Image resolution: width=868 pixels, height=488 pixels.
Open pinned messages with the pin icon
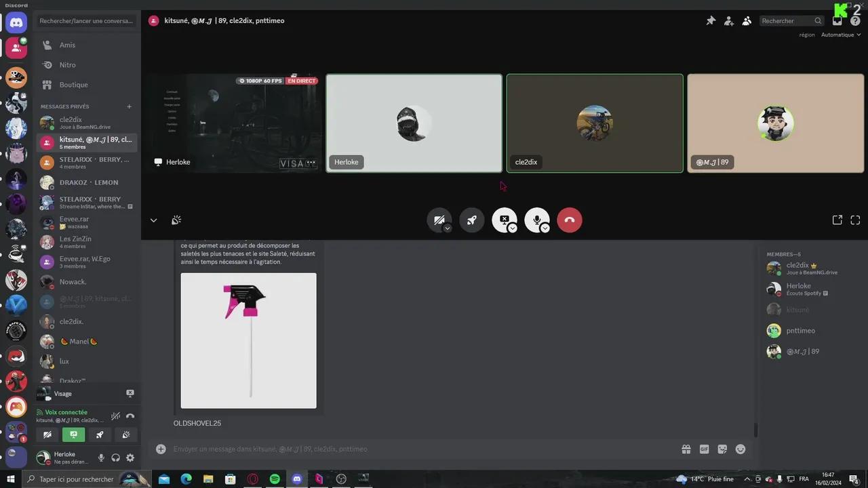coord(711,21)
